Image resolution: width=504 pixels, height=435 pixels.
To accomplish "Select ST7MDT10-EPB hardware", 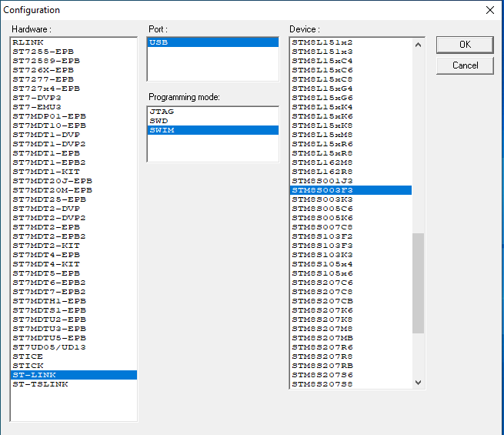I will 74,125.
